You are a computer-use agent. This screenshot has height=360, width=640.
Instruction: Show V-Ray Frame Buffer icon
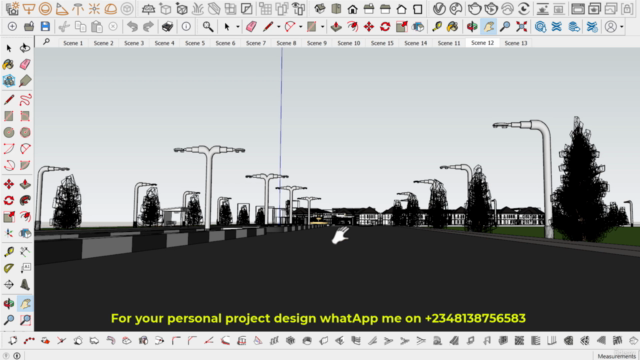click(578, 9)
